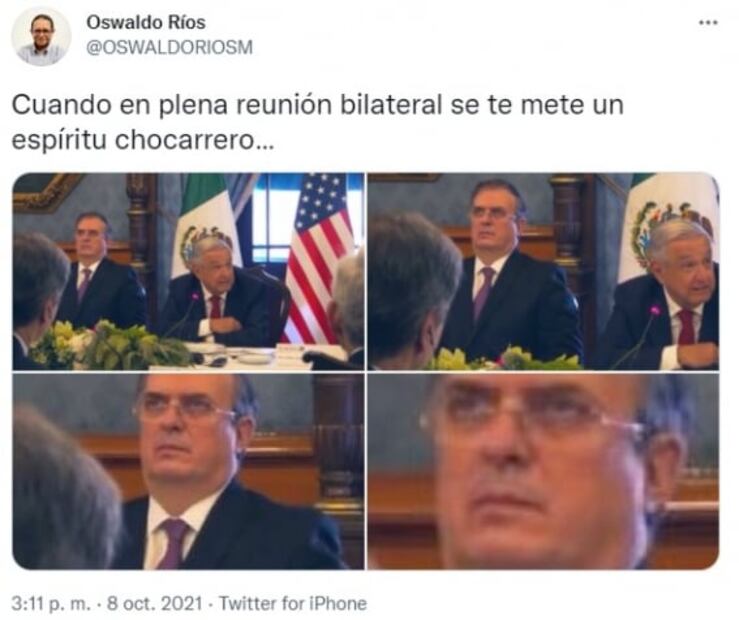This screenshot has width=739, height=620.
Task: Open the top-left photo with both flags
Action: pos(188,271)
